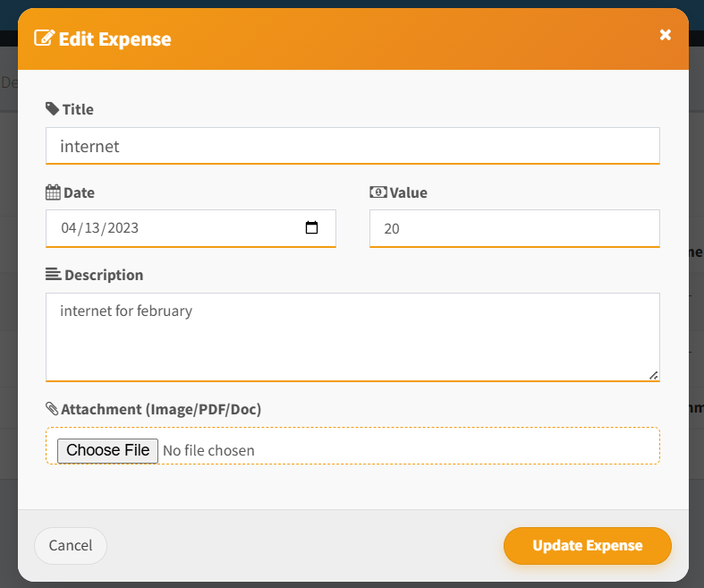Close the Edit Expense dialog with X
The image size is (704, 588).
(666, 35)
